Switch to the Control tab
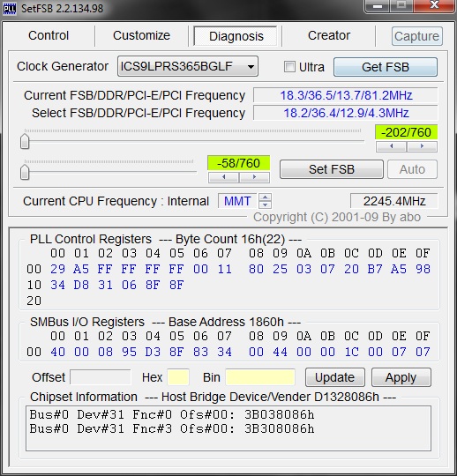 (x=49, y=35)
